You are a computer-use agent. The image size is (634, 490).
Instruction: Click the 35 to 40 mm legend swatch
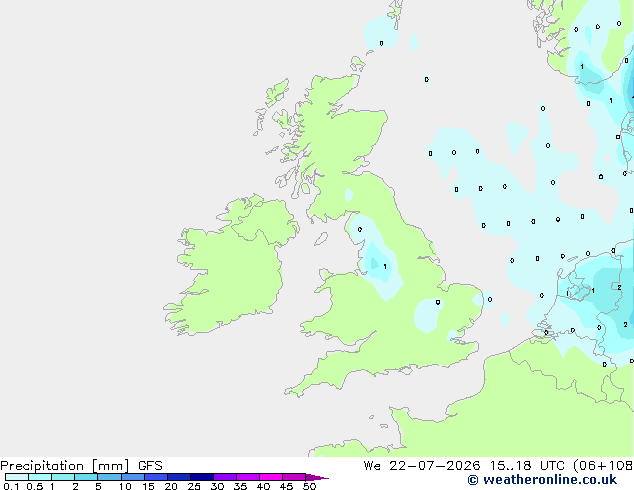click(x=248, y=477)
